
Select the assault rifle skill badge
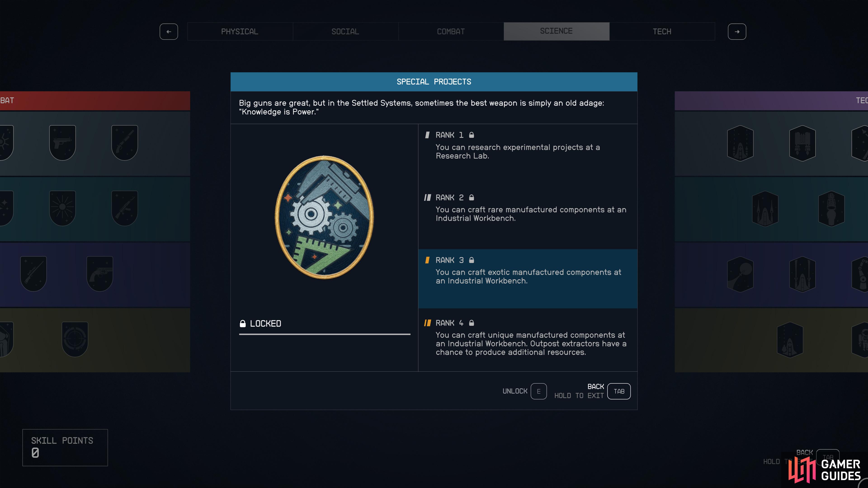(124, 208)
